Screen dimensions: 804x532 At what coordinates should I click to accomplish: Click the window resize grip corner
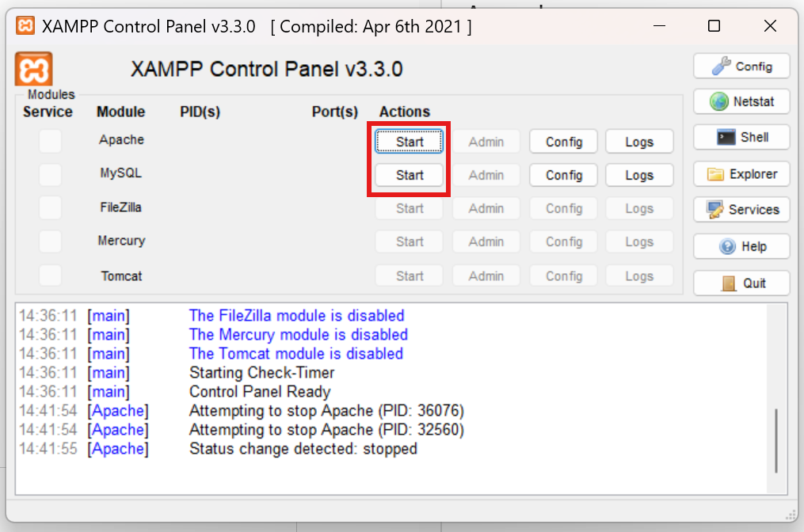click(x=791, y=515)
